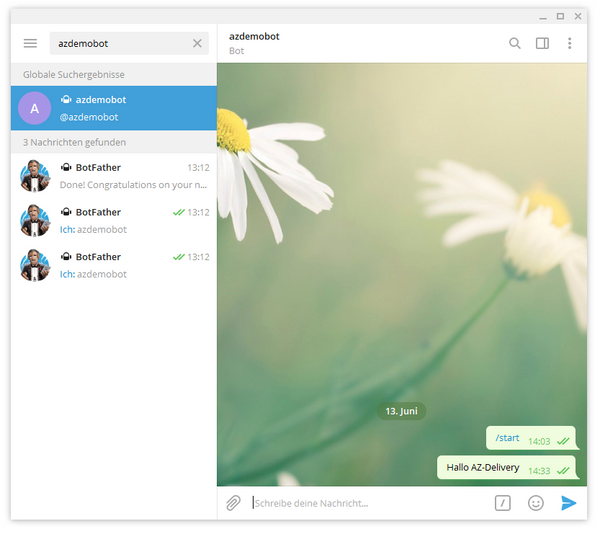Click the attach file paperclip icon

233,503
